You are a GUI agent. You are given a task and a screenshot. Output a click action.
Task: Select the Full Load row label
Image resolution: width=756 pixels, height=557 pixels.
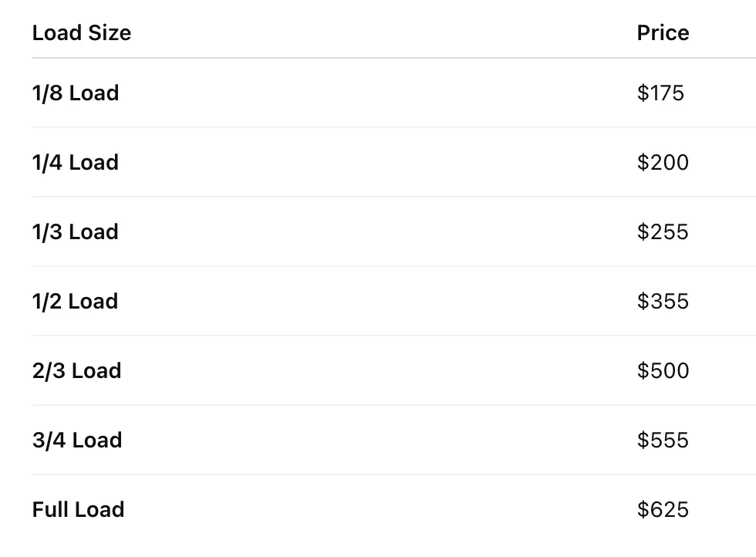tap(78, 510)
